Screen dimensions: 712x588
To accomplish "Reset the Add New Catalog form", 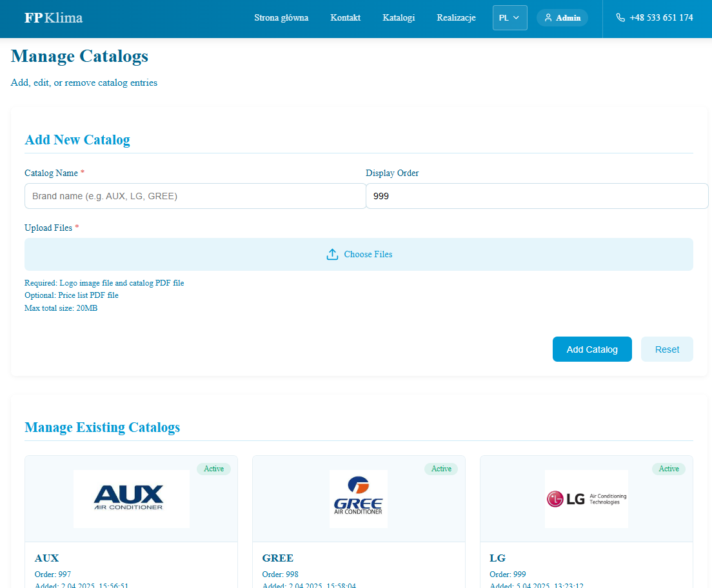I will pos(667,349).
